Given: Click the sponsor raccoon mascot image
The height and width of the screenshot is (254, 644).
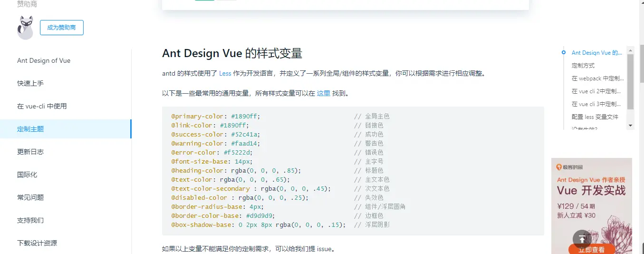Looking at the screenshot, I should 25,28.
